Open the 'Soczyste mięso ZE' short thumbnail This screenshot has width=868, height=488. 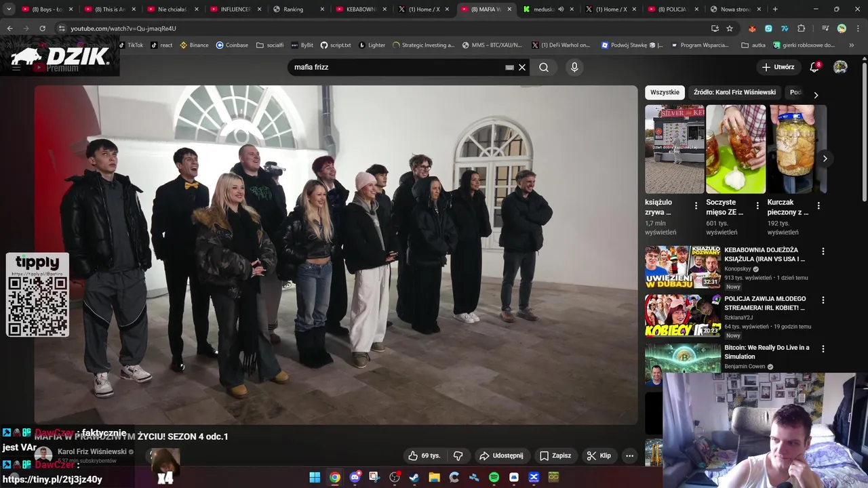[736, 149]
